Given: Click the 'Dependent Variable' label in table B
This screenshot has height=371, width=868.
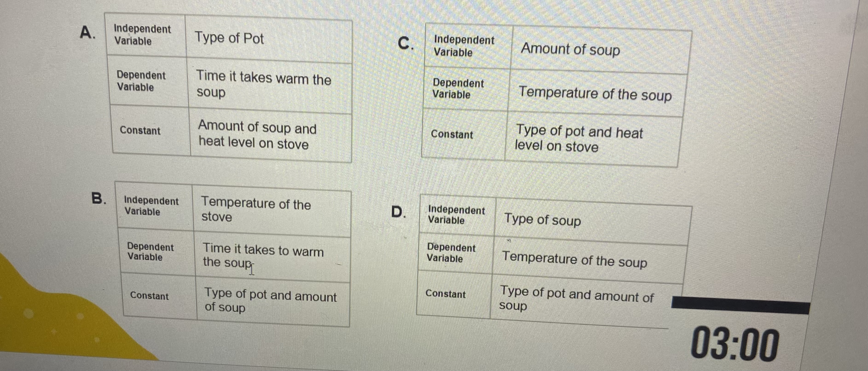Looking at the screenshot, I should click(x=150, y=252).
